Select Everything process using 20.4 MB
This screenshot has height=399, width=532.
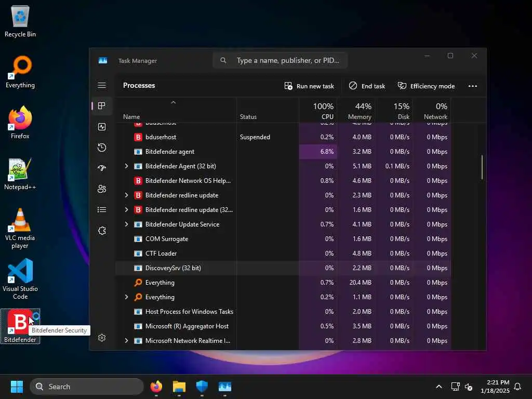(x=283, y=283)
